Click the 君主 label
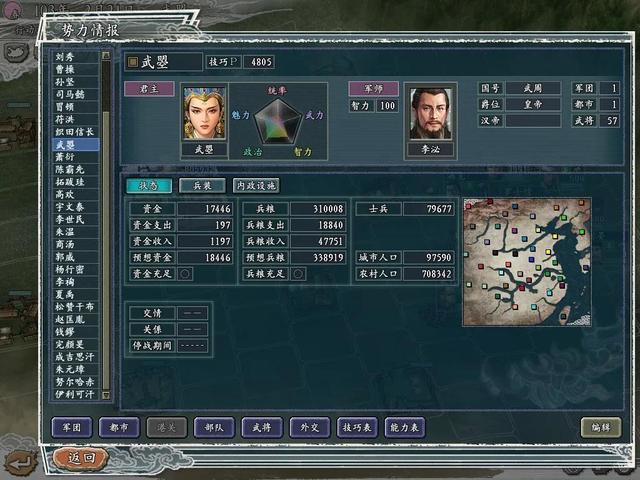This screenshot has height=480, width=640. coord(149,89)
